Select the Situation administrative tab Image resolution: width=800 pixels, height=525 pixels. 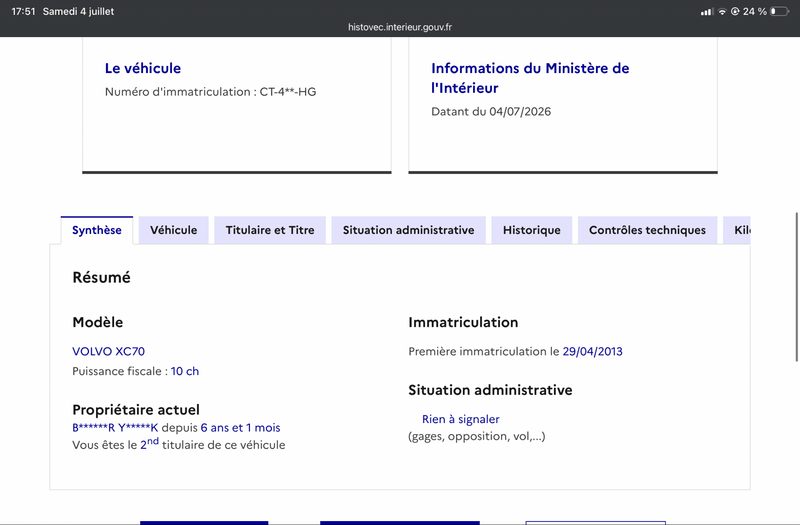[408, 230]
